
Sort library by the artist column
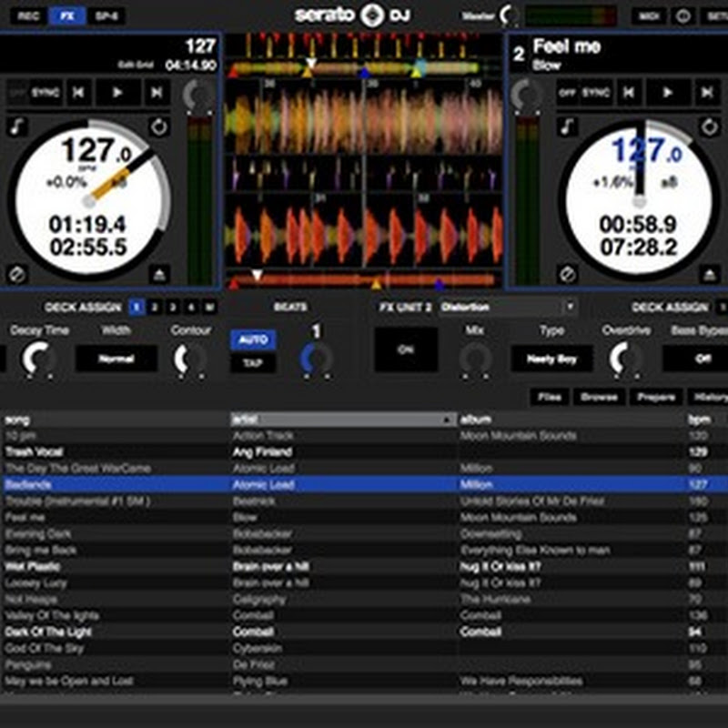(342, 420)
